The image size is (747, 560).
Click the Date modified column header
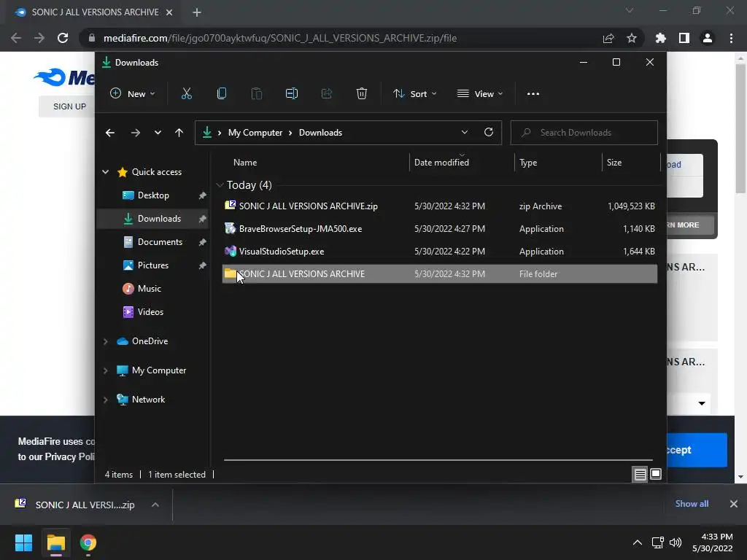(441, 163)
